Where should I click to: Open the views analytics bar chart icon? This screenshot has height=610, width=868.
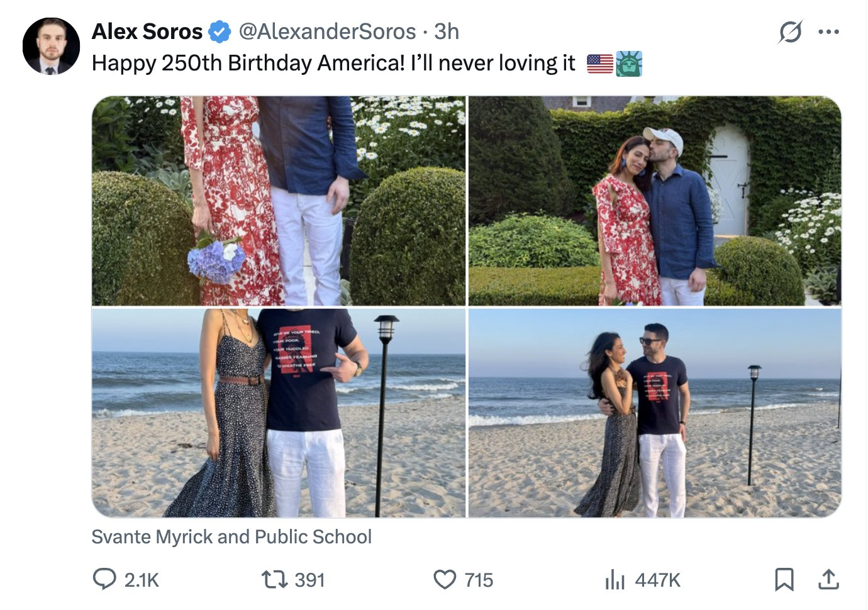pos(615,580)
